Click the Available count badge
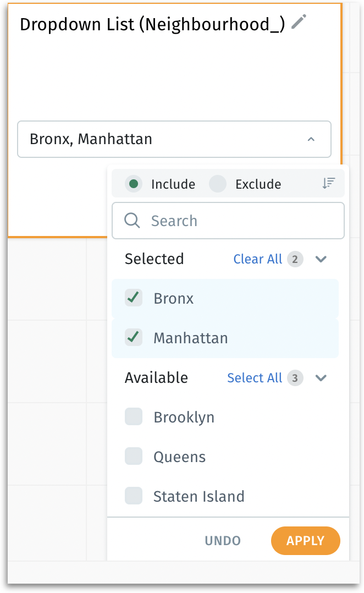The image size is (364, 593). [x=295, y=378]
